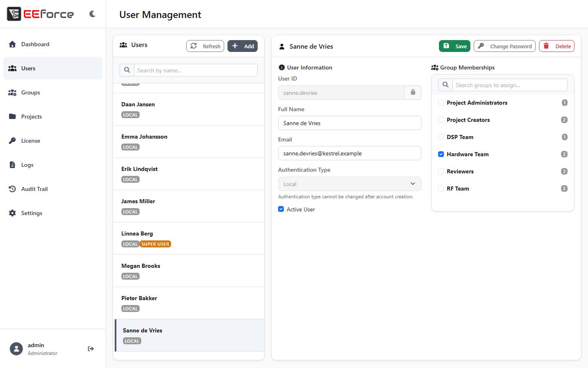
Task: Click the Hardware Team member count badge
Action: tap(564, 154)
